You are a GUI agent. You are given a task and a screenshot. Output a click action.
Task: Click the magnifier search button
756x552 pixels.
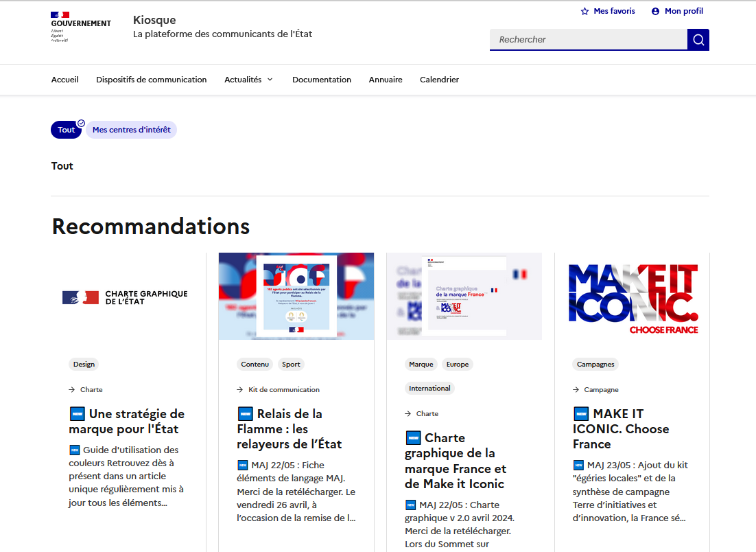click(x=698, y=40)
